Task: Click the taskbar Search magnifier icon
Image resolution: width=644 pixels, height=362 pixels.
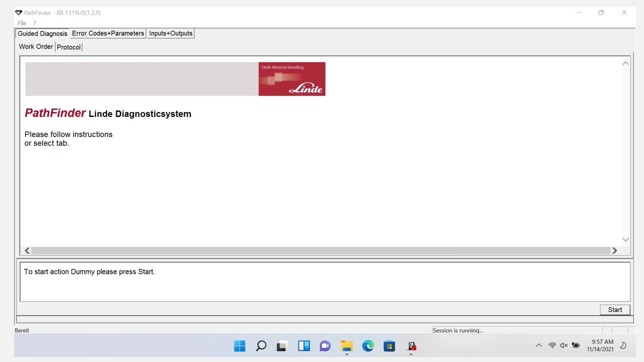Action: pyautogui.click(x=261, y=346)
